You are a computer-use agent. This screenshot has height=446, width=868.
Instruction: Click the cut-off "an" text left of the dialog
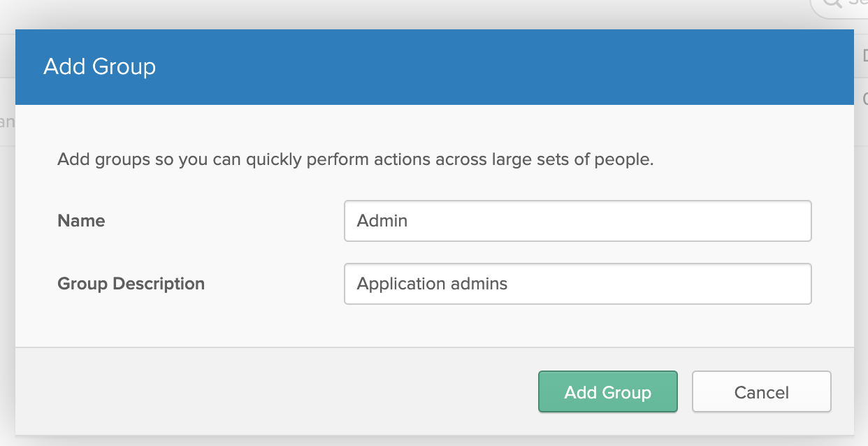tap(7, 122)
